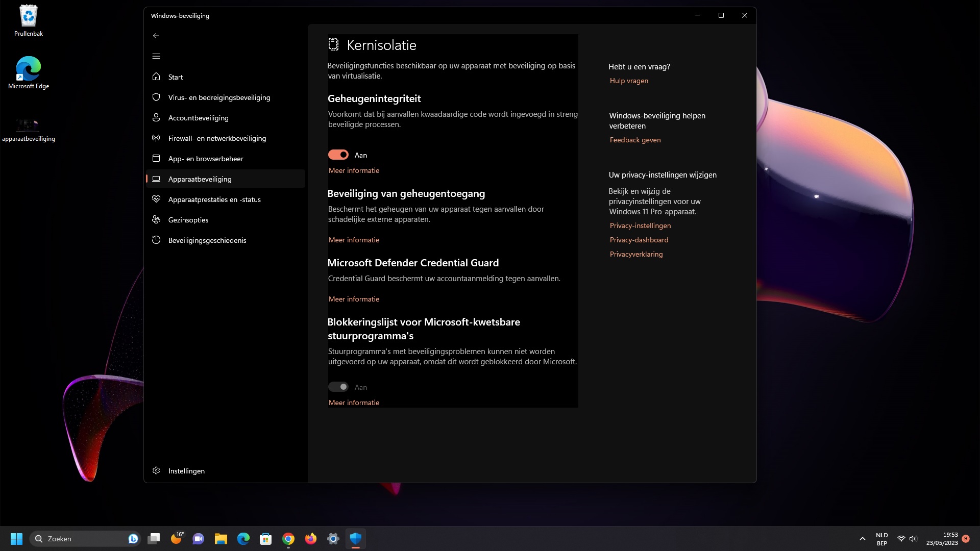Click the Bing icon in the search box

point(133,539)
